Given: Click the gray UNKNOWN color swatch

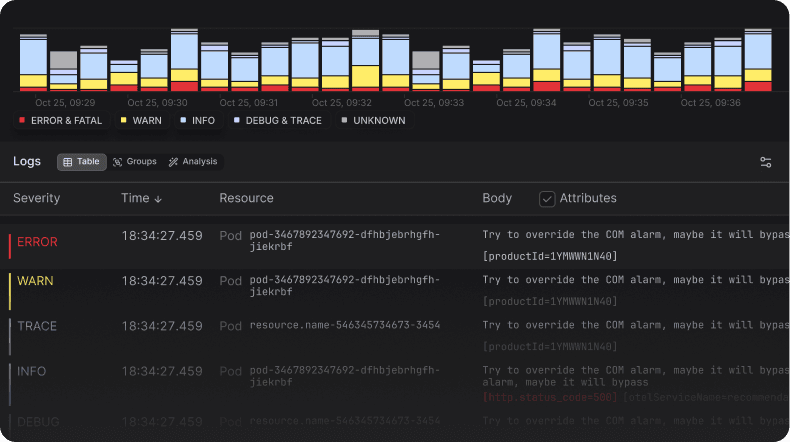Looking at the screenshot, I should (344, 120).
